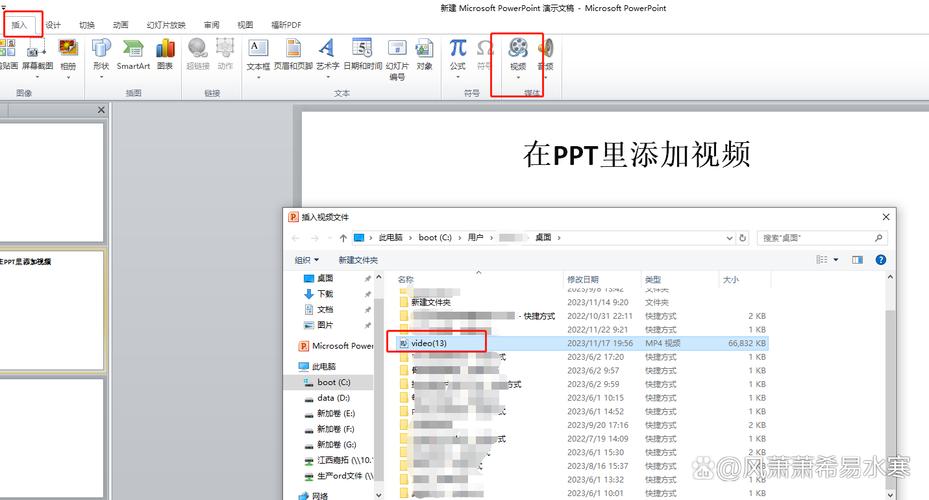Switch to the 设计 Design tab
929x500 pixels.
[x=53, y=25]
